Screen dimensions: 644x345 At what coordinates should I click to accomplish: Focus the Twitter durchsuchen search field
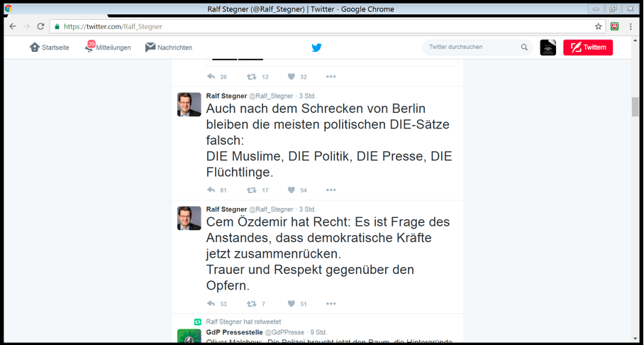tap(472, 48)
